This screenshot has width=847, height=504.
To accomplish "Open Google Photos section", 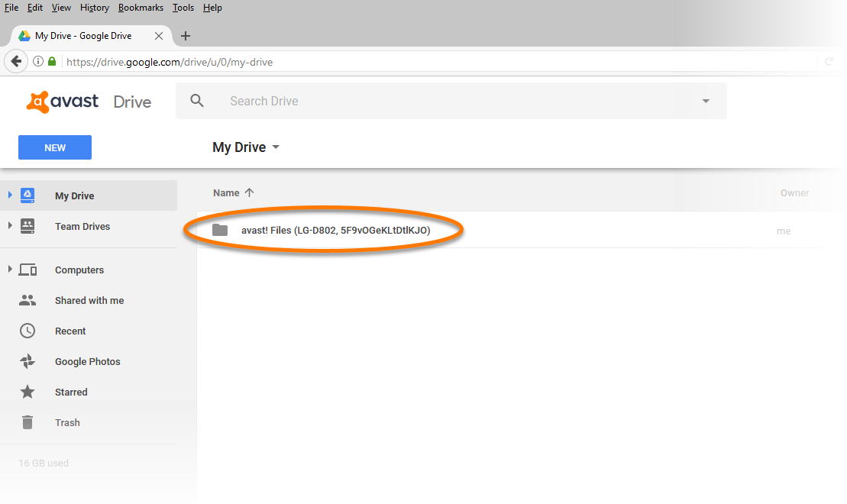I will tap(88, 362).
